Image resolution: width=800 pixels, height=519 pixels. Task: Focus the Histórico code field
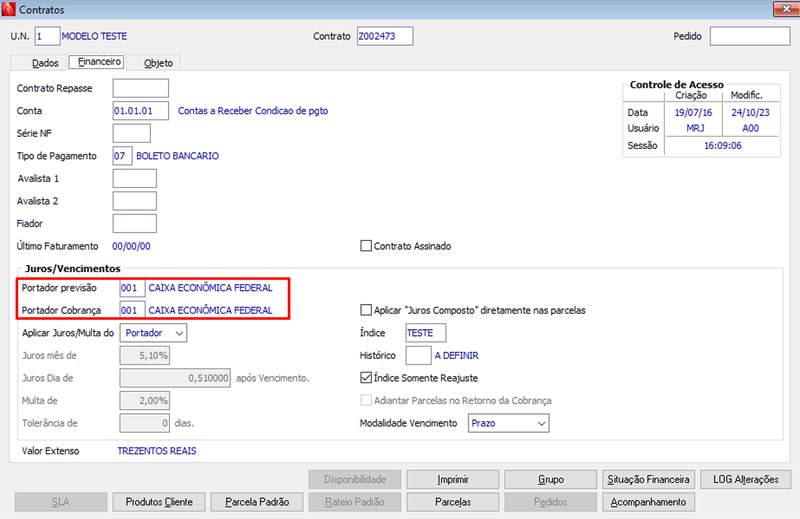tap(418, 355)
